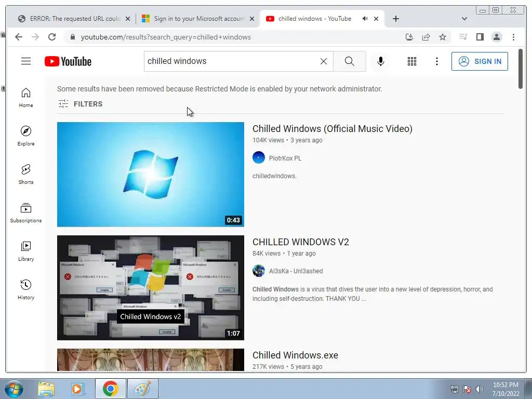Clear the search box with the X
Screen dimensions: 532x399
click(x=324, y=61)
